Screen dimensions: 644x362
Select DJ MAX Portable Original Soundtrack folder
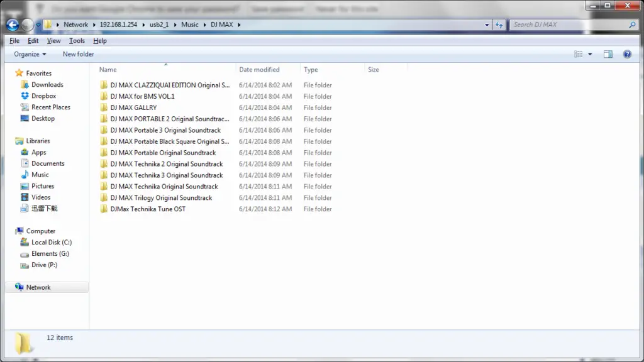tap(163, 153)
